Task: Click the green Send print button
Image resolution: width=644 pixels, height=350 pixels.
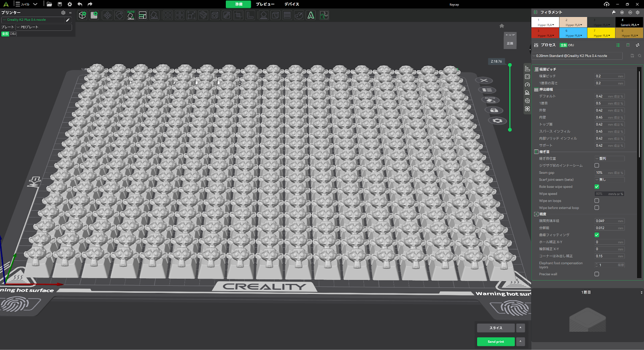Action: click(495, 342)
